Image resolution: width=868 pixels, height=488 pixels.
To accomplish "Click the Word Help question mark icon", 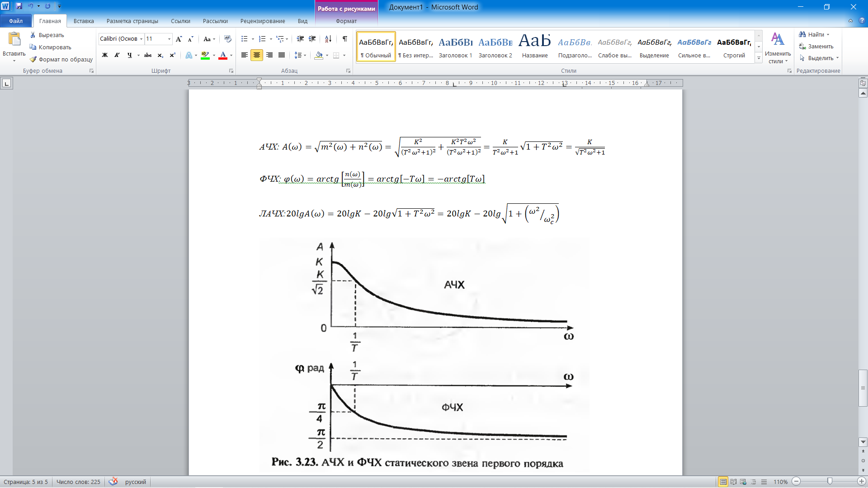I will point(862,21).
